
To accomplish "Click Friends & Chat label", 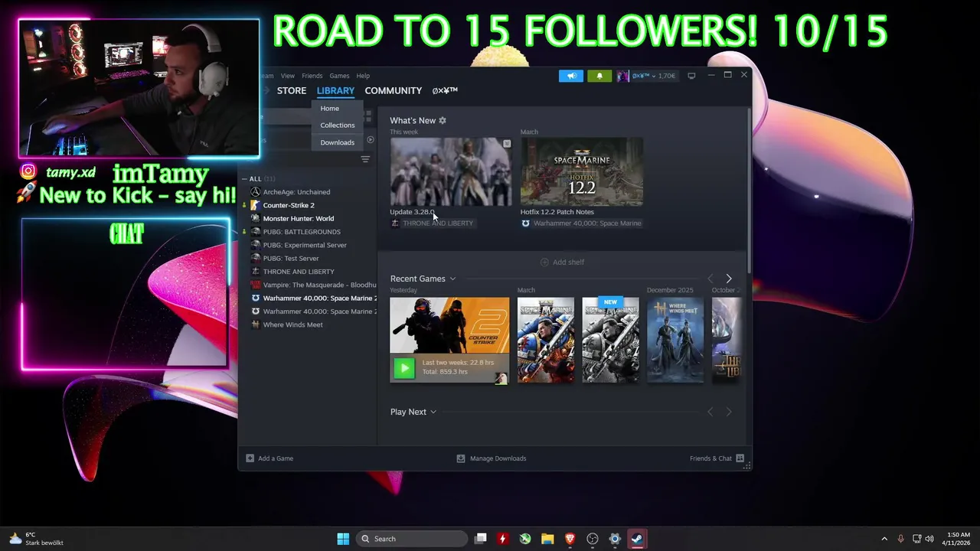I will [x=710, y=458].
